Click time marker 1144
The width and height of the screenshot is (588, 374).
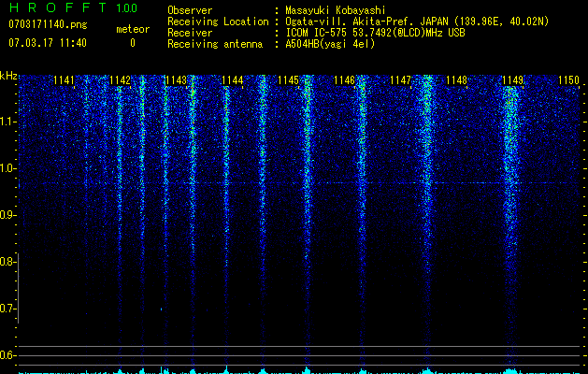pyautogui.click(x=232, y=80)
